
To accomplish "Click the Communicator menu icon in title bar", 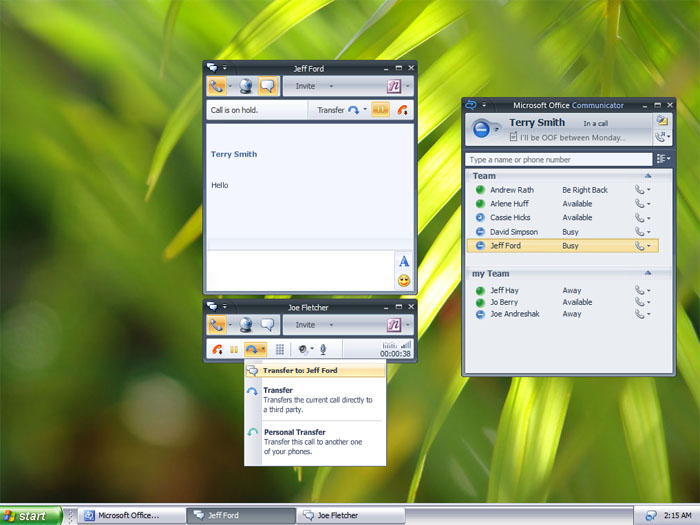I will [471, 105].
